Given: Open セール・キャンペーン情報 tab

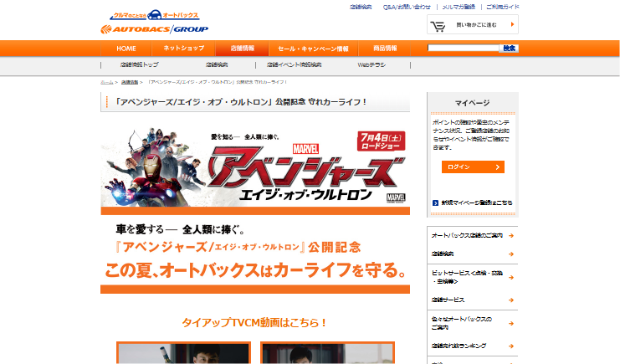Looking at the screenshot, I should [x=313, y=49].
